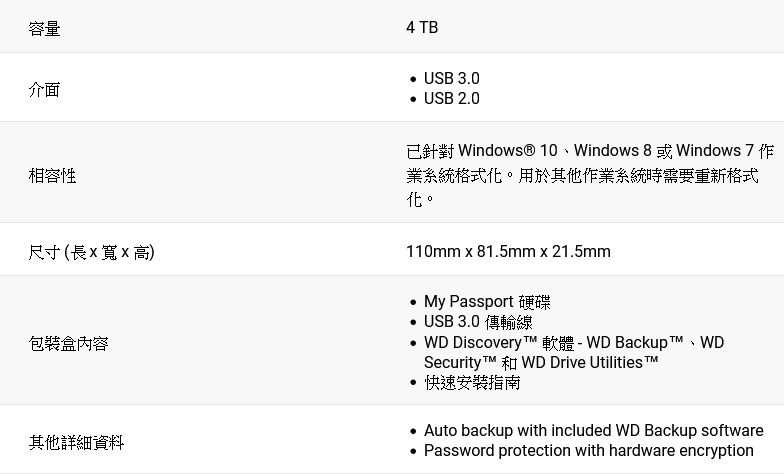Click the USB 3.0 傳輸線 list item
784x474 pixels.
(478, 322)
